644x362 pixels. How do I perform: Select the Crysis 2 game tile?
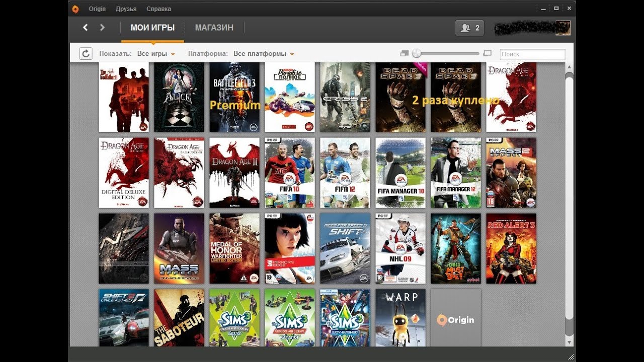click(x=345, y=97)
